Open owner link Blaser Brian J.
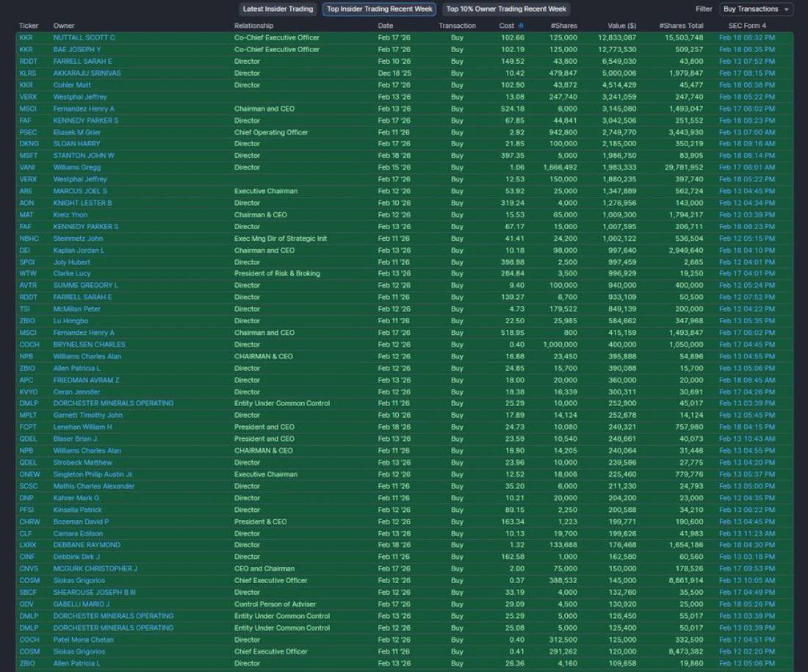Viewport: 808px width, 672px height. (76, 439)
